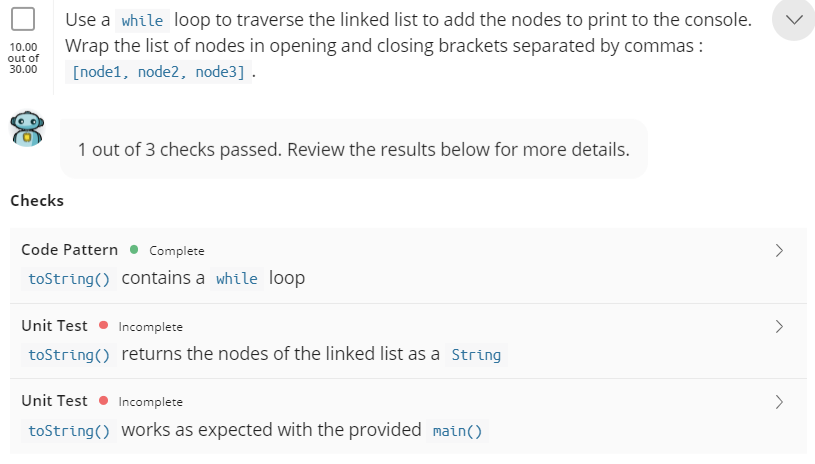Screen dimensions: 815x464
Task: Click the 'Complete' status label
Action: (177, 251)
